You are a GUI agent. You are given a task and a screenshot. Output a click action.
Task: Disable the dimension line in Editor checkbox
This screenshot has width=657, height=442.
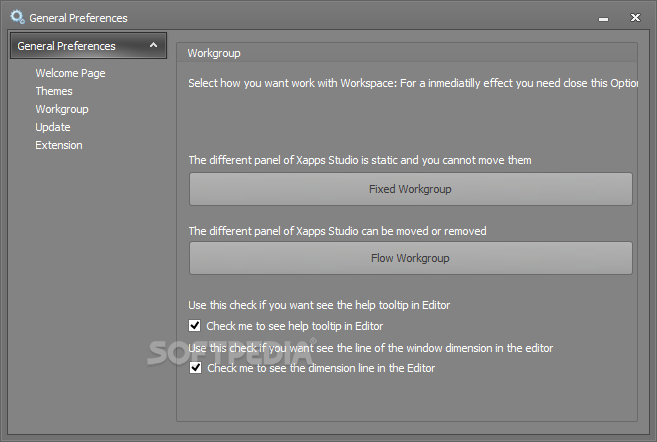pos(195,368)
